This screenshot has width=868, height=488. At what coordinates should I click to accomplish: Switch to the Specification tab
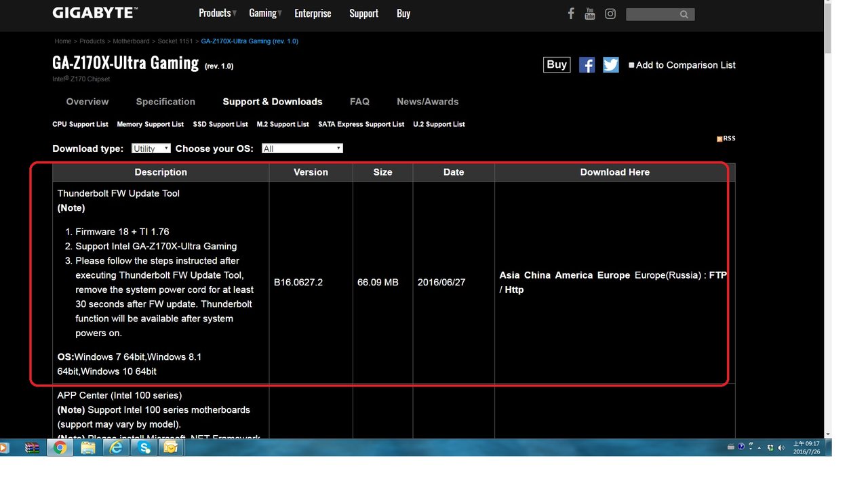pyautogui.click(x=165, y=102)
